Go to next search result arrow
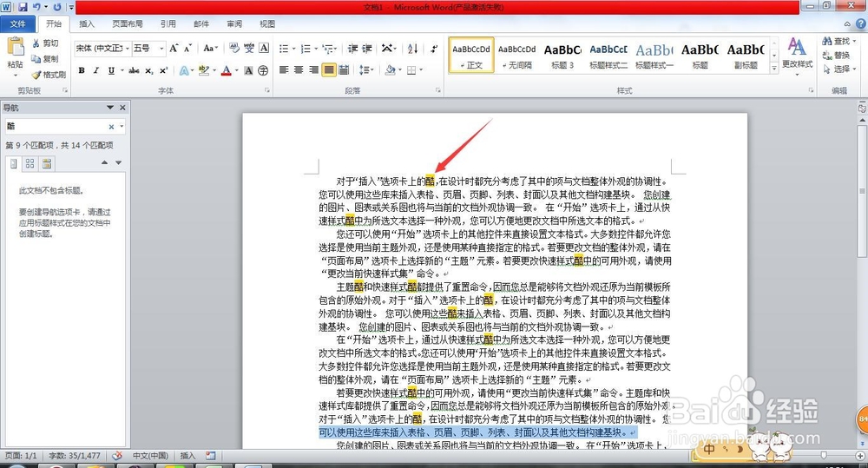This screenshot has height=468, width=868. coord(118,163)
